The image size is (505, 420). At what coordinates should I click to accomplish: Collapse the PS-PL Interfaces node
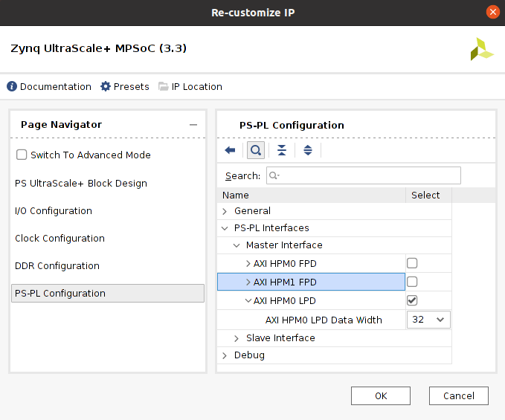pyautogui.click(x=225, y=228)
